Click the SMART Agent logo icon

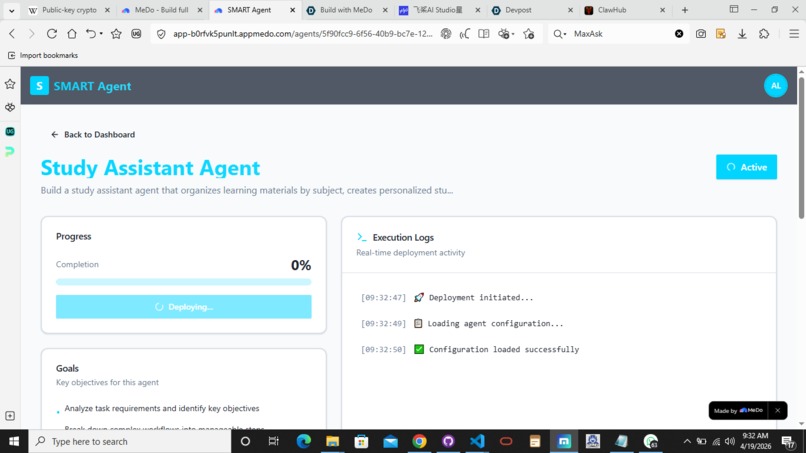tap(39, 86)
